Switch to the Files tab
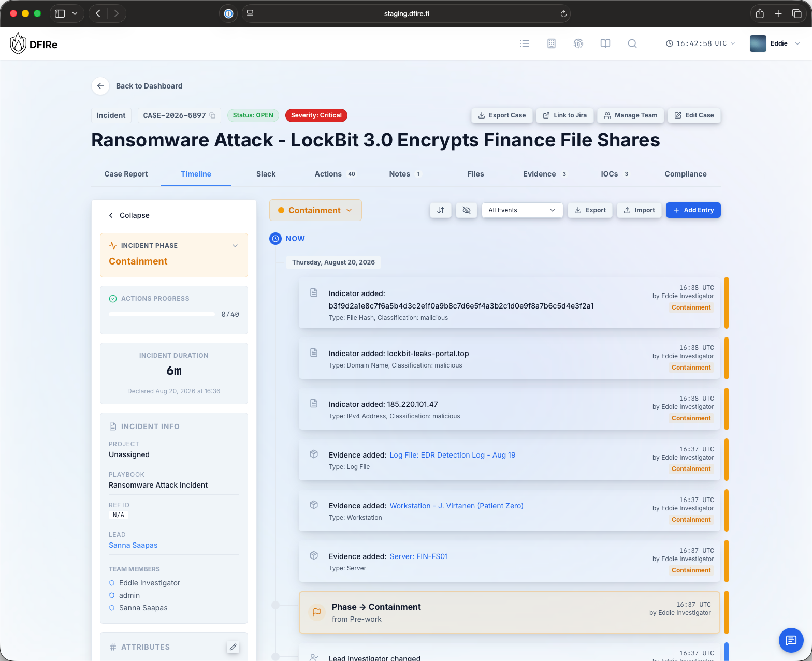Viewport: 812px width, 661px height. [475, 174]
